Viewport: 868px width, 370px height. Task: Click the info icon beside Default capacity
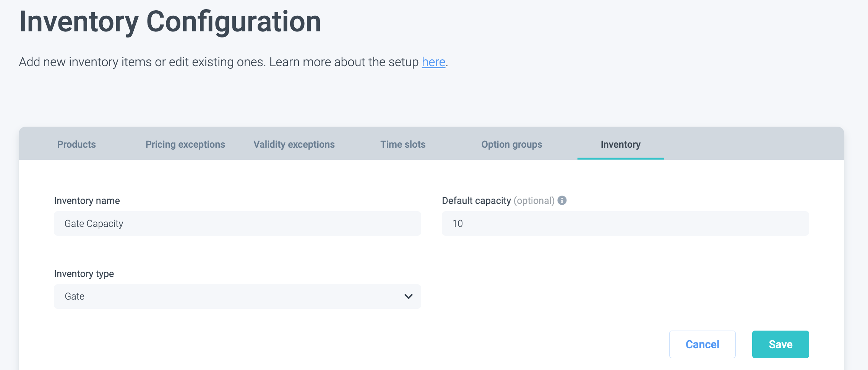coord(562,200)
